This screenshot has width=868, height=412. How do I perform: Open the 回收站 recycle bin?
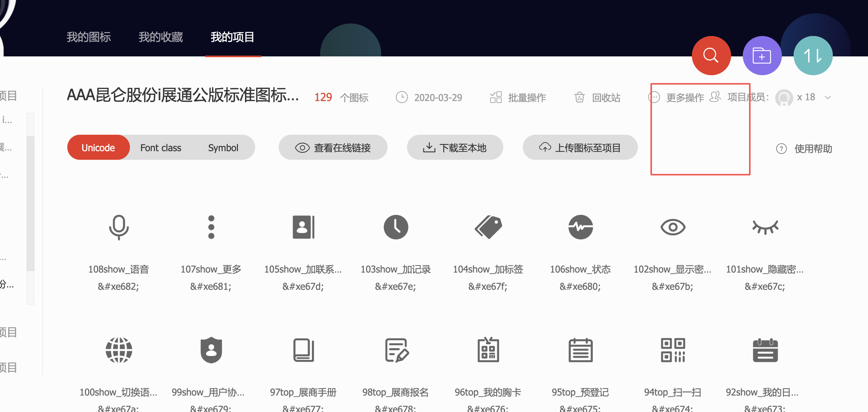point(598,98)
